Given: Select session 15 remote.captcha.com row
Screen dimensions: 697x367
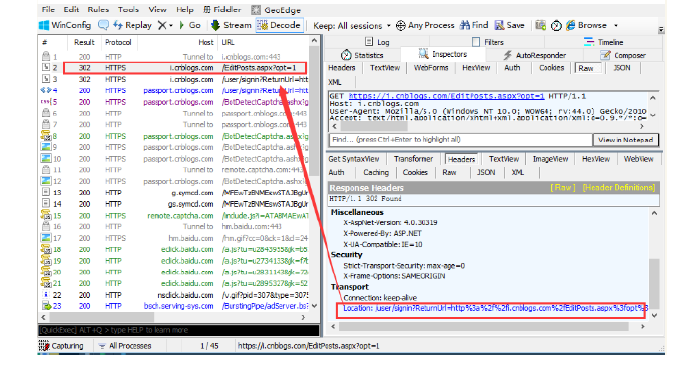Looking at the screenshot, I should (x=174, y=215).
